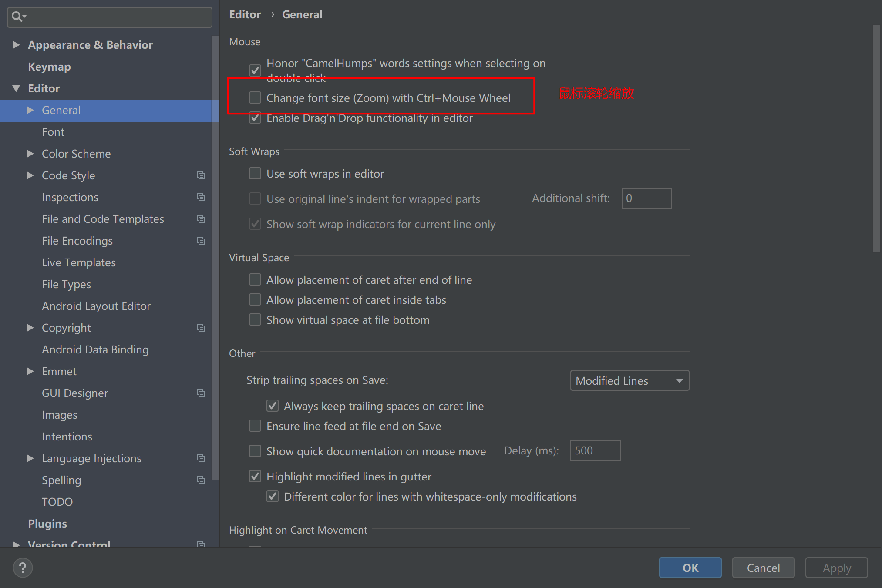Click project-level icon beside Spelling
The height and width of the screenshot is (588, 882).
[201, 480]
